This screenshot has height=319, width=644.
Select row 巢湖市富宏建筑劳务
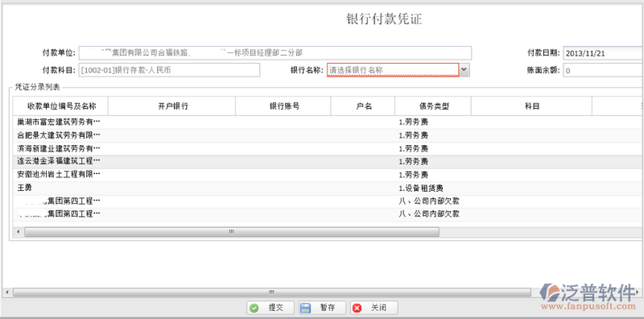328,122
